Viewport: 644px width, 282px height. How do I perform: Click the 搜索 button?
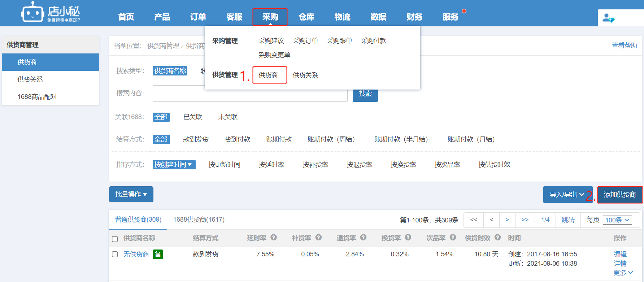click(365, 94)
